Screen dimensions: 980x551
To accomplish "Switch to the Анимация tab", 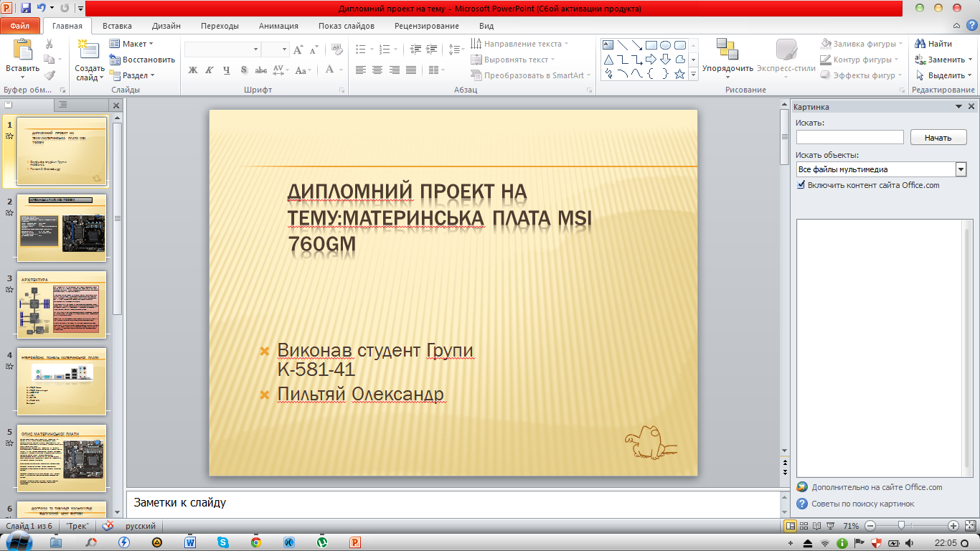I will (x=279, y=26).
